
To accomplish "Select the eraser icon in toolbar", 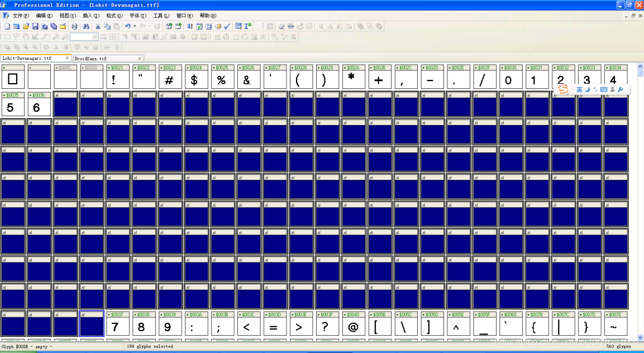I will click(x=282, y=26).
